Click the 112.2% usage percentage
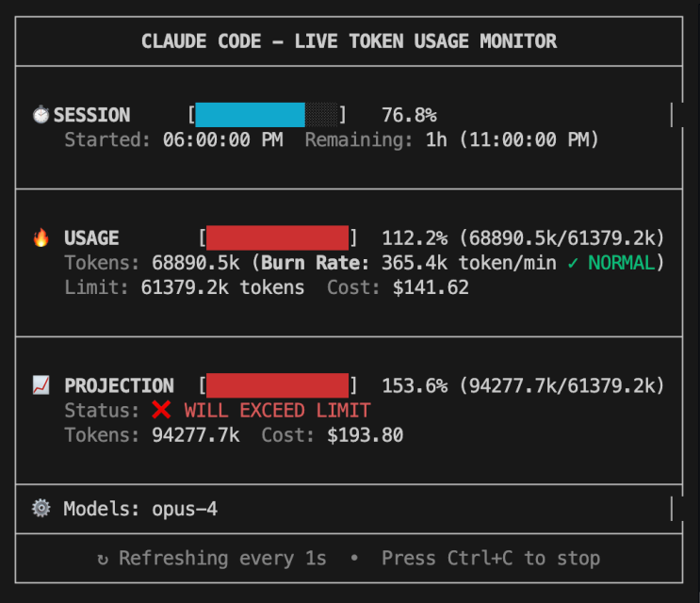 (415, 237)
